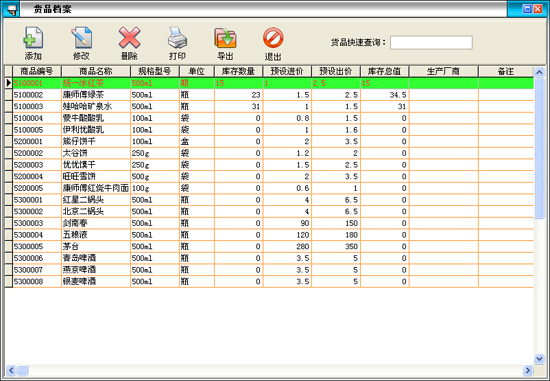This screenshot has width=550, height=381.
Task: Click row selector beside S300001
Action: tap(9, 200)
